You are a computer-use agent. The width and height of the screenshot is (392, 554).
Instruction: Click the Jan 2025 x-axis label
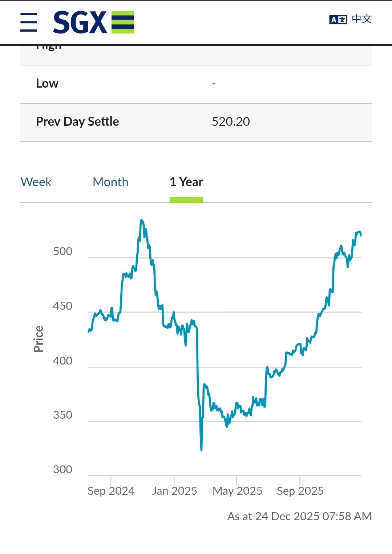click(x=174, y=491)
